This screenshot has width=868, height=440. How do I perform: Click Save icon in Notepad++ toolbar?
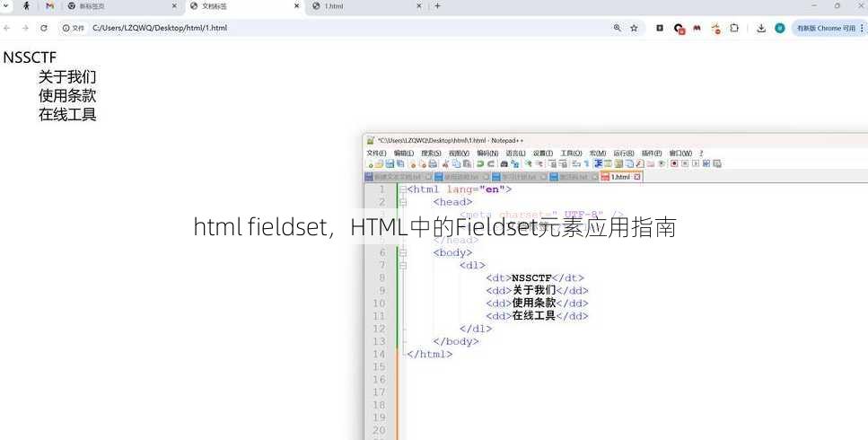pos(390,163)
